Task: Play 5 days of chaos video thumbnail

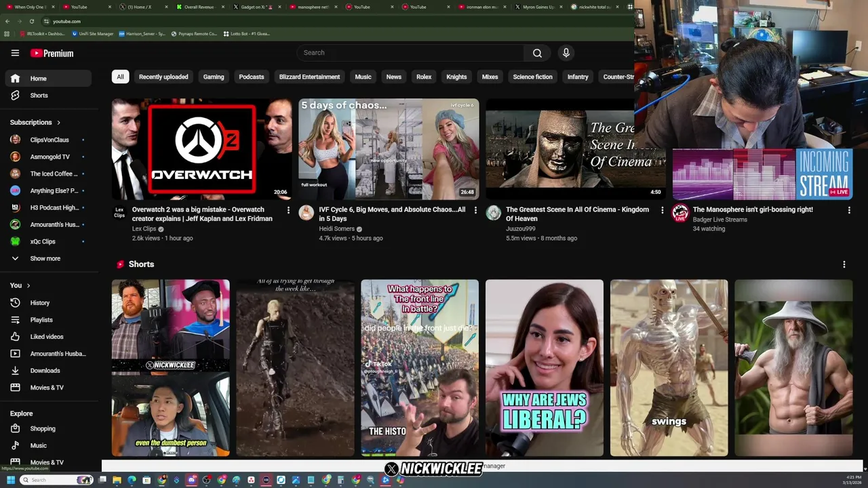Action: [x=389, y=149]
